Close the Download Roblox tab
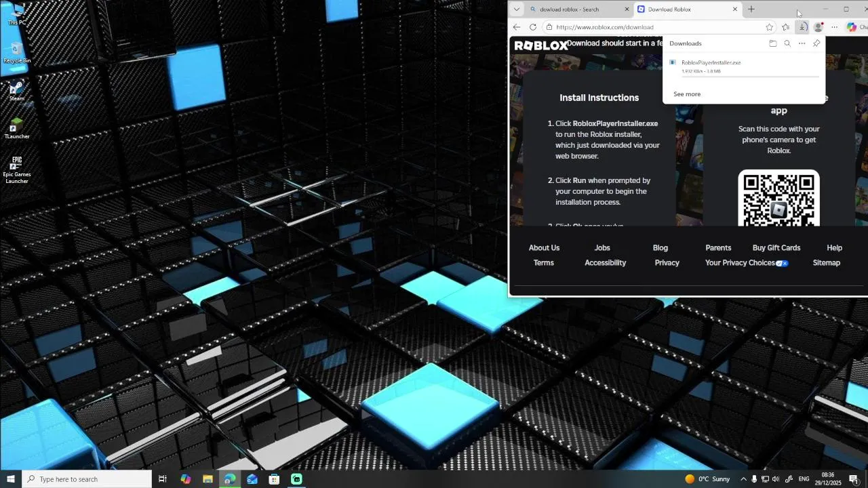Screen dimensions: 868x488 pyautogui.click(x=735, y=9)
